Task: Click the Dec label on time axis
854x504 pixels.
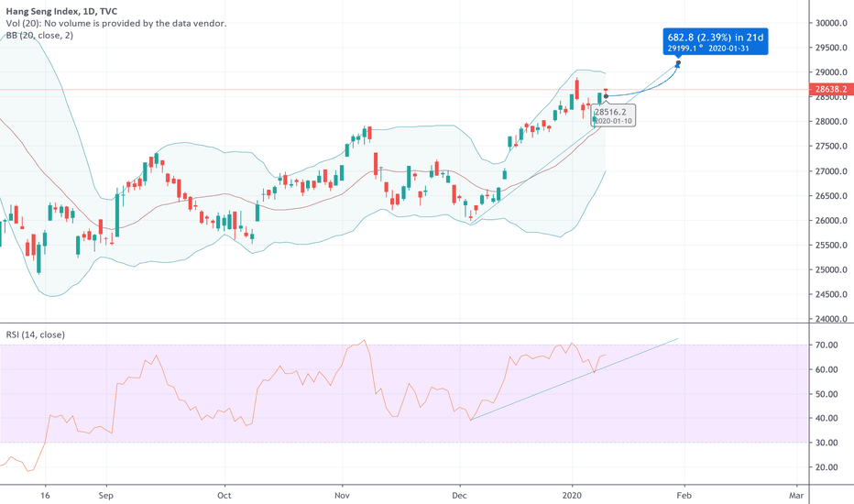Action: coord(460,495)
